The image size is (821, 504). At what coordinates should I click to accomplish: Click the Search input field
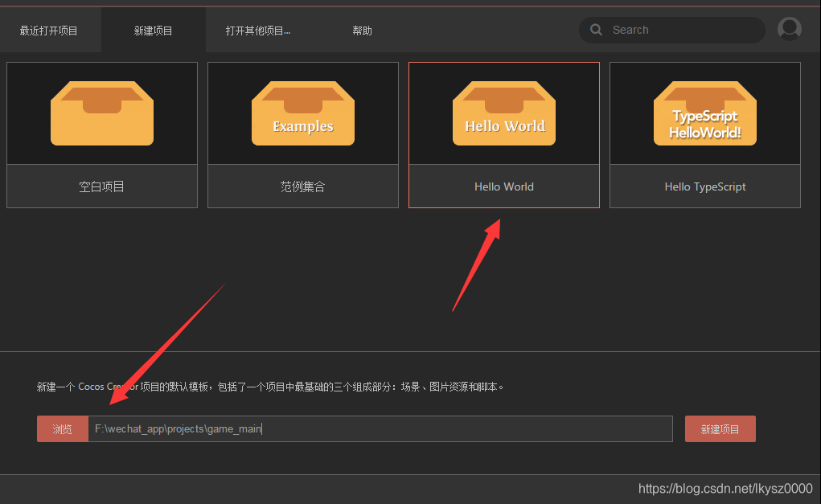tap(671, 30)
